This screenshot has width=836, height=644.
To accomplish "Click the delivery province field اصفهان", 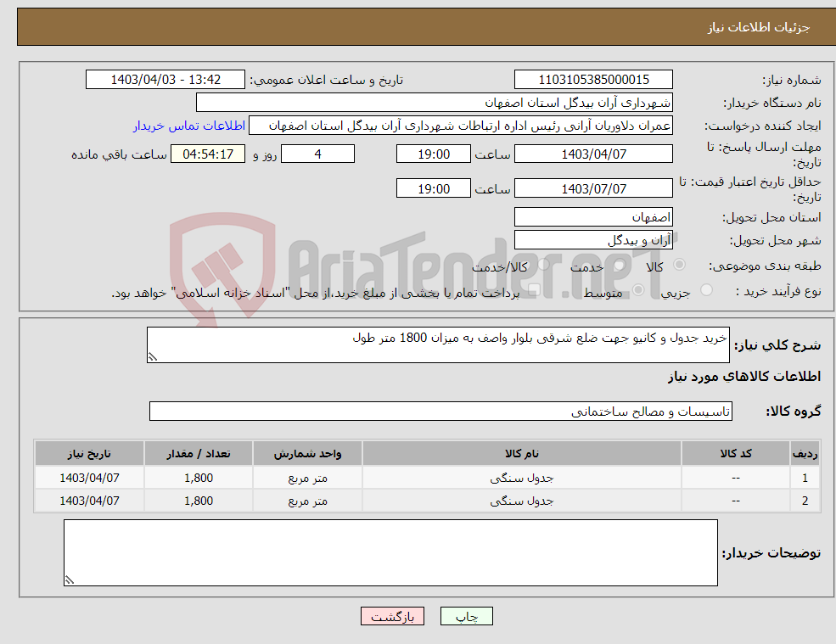I will pos(593,217).
